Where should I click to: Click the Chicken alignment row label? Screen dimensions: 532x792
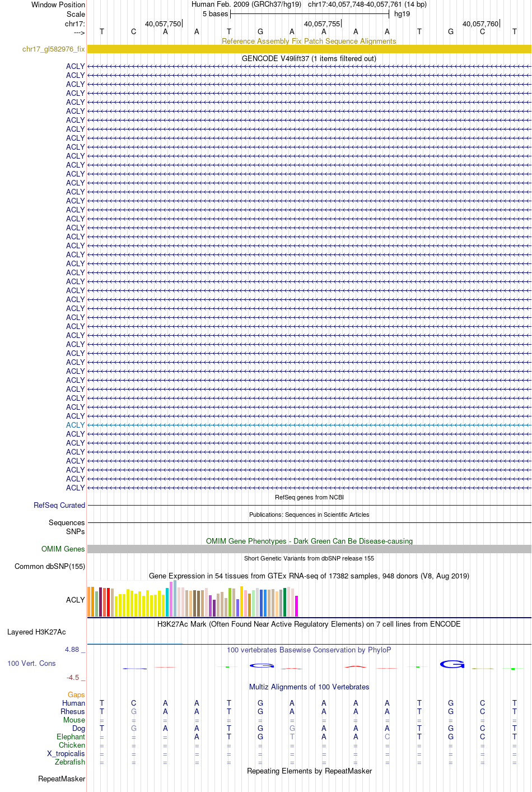pyautogui.click(x=72, y=745)
